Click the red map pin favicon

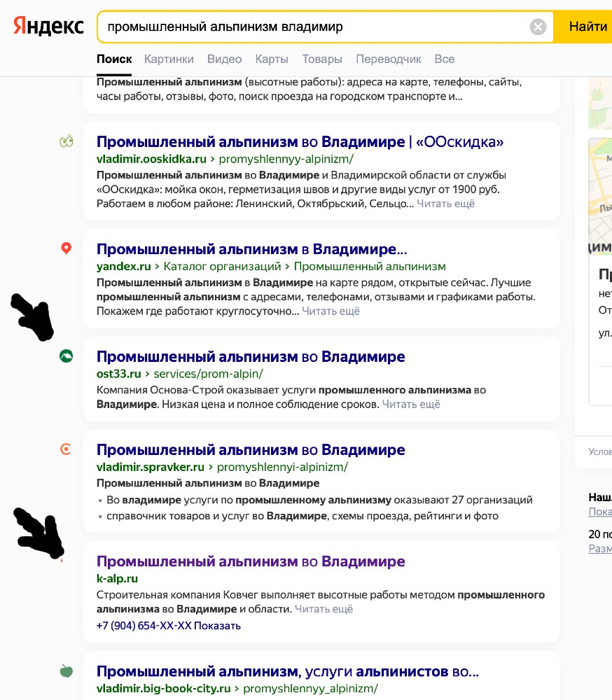tap(66, 248)
